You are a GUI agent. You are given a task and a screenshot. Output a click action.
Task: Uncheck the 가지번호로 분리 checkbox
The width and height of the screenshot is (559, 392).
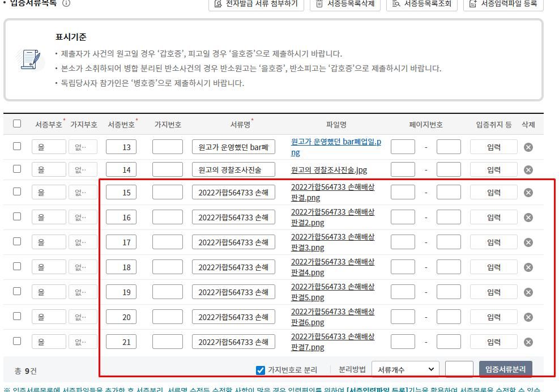click(x=261, y=370)
